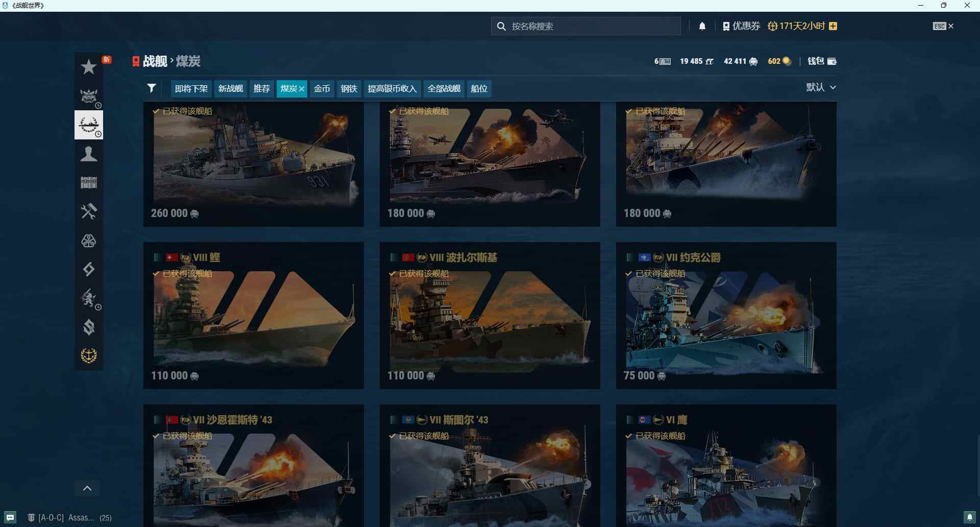Open the VII 沙恩霍斯特 '43 ship card

[254, 466]
